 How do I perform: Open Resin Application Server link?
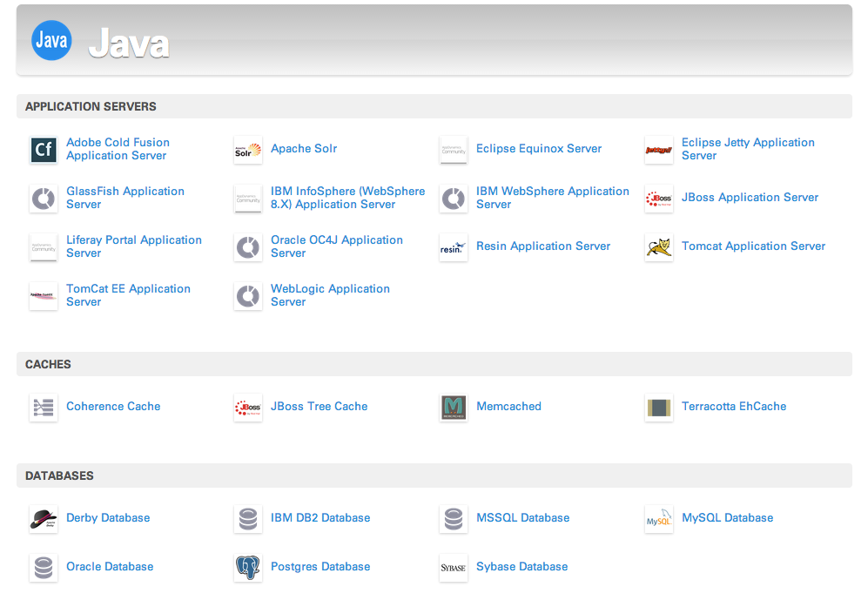pos(543,246)
